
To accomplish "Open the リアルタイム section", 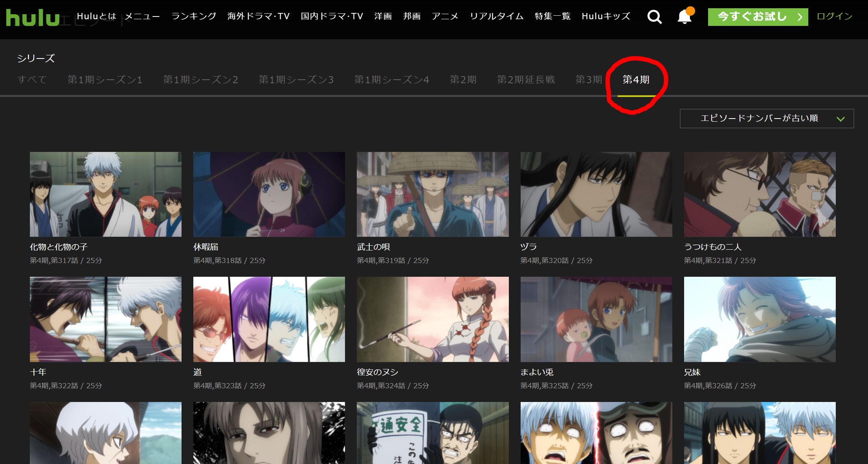I will tap(497, 16).
